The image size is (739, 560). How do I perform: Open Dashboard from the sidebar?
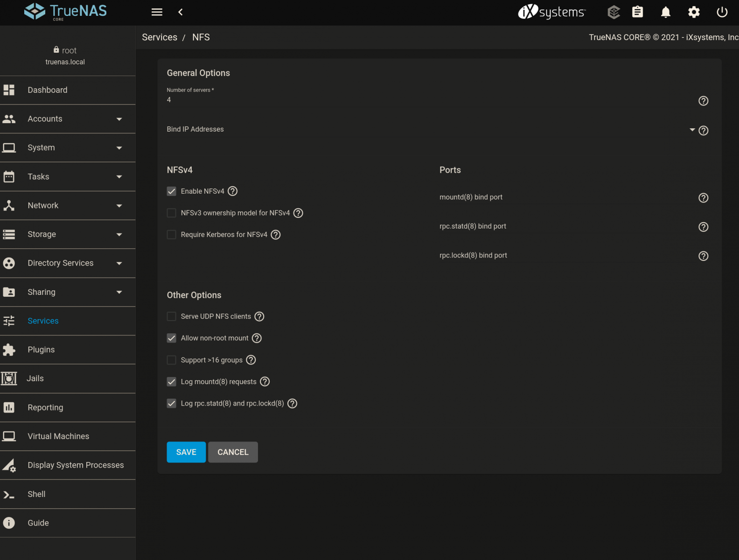tap(68, 90)
